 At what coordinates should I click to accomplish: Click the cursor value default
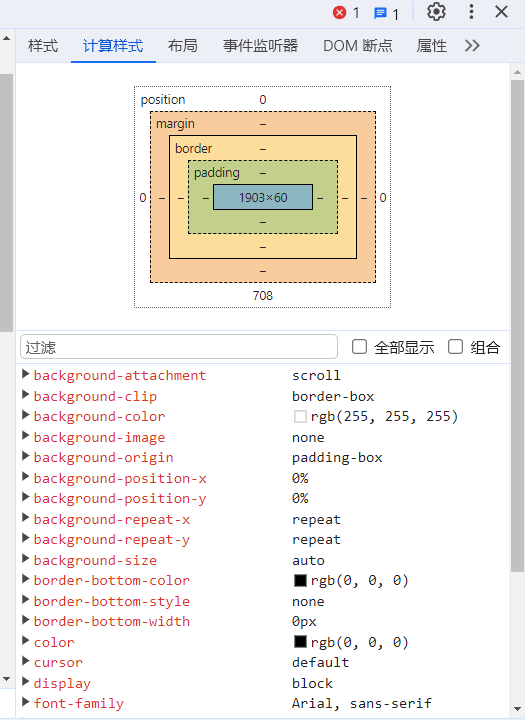tap(321, 662)
